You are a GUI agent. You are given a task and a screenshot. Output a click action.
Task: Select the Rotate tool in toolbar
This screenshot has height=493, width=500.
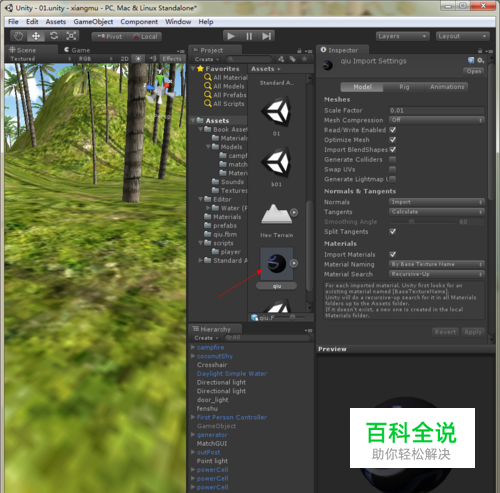pos(54,36)
